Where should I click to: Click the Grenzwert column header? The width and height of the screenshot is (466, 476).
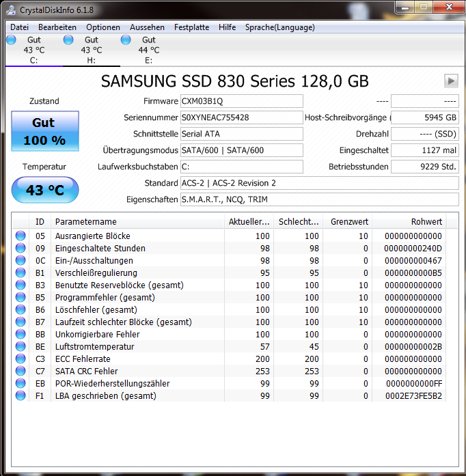[x=348, y=221]
